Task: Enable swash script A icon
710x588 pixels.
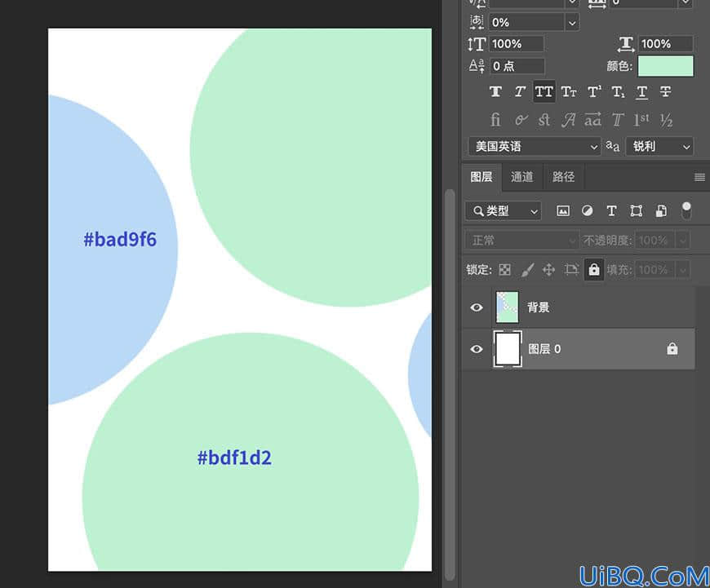Action: (569, 120)
